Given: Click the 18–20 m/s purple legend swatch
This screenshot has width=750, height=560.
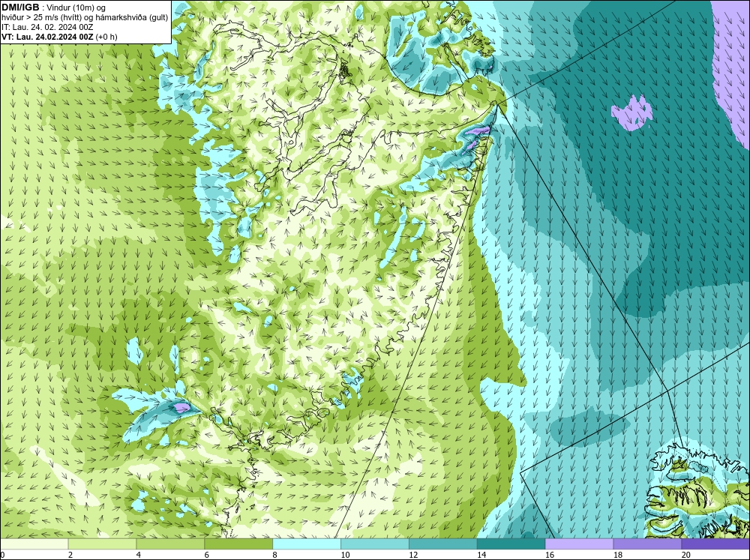Looking at the screenshot, I should [647, 544].
